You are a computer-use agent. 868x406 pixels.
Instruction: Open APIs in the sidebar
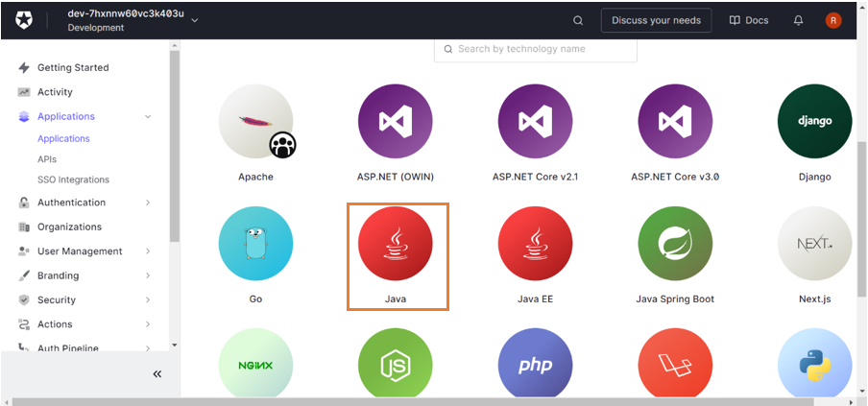[47, 159]
